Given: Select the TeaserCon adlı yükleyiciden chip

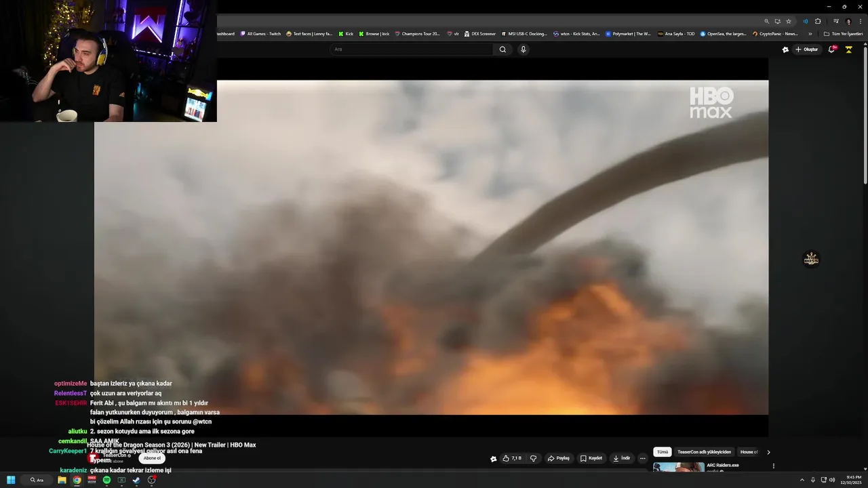Looking at the screenshot, I should click(704, 452).
